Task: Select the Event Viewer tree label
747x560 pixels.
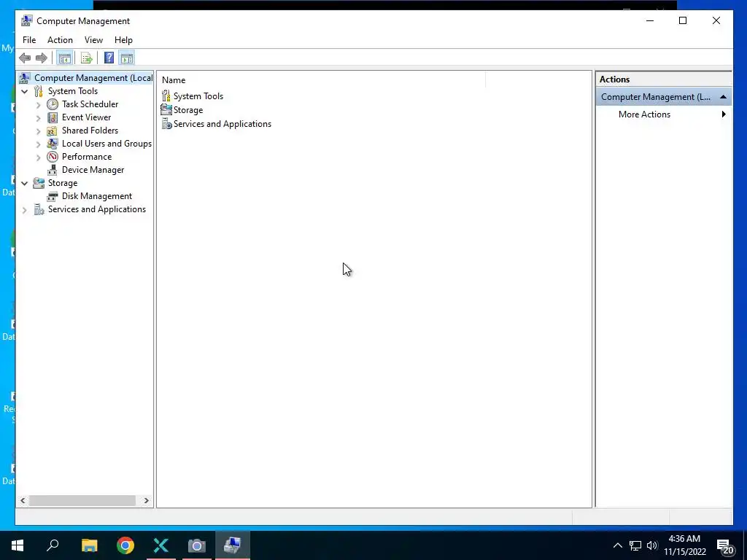Action: [x=86, y=117]
